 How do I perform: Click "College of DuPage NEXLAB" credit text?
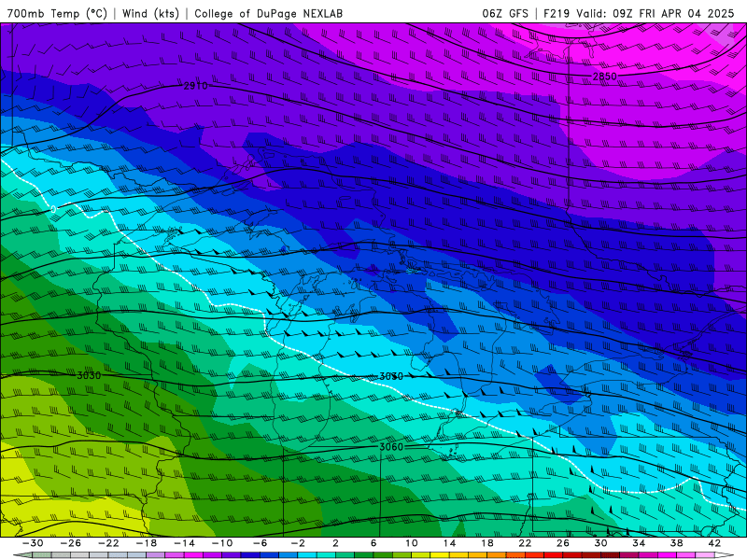pyautogui.click(x=268, y=13)
